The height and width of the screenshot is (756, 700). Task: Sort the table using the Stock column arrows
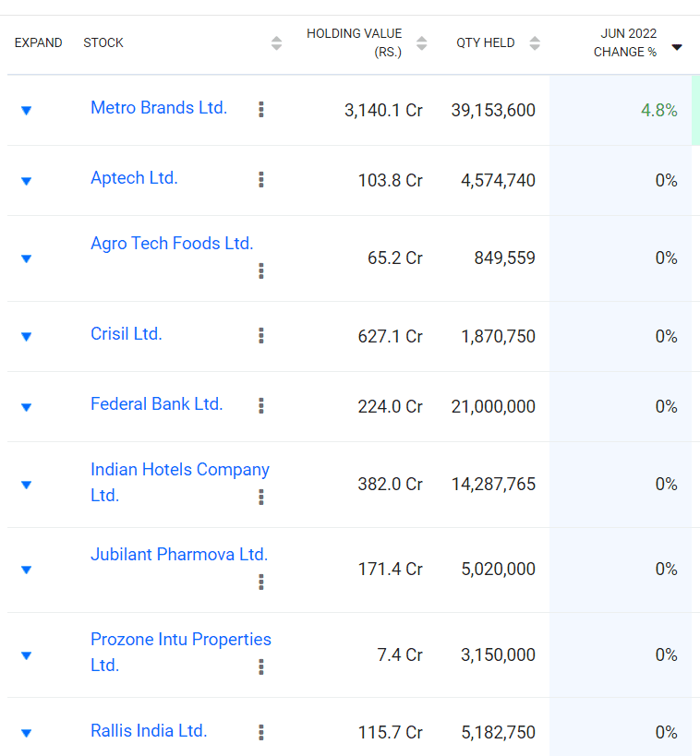[276, 42]
